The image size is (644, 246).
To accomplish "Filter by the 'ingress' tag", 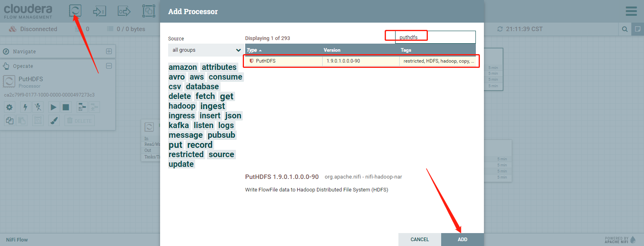I will pyautogui.click(x=181, y=116).
